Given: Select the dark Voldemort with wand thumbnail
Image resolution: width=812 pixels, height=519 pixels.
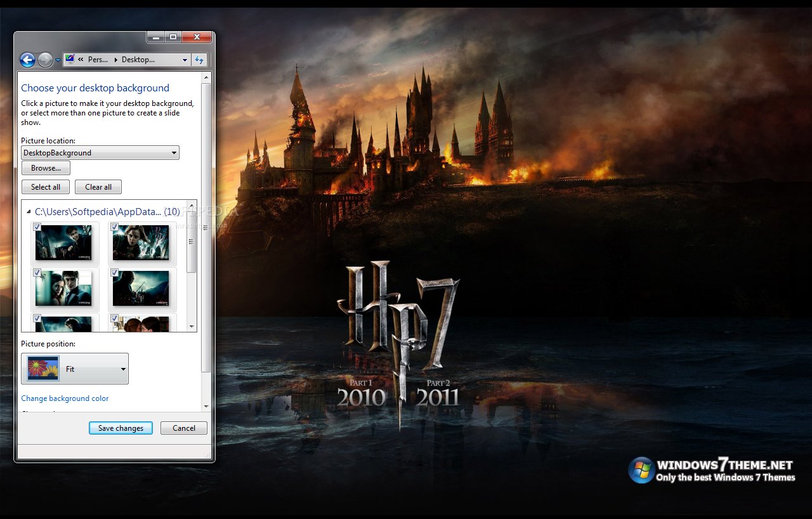Looking at the screenshot, I should click(141, 289).
